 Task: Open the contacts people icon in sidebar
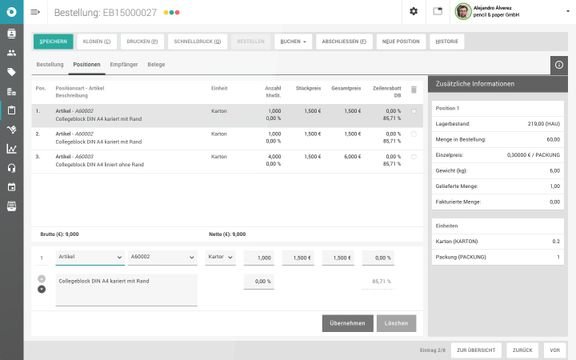click(11, 53)
